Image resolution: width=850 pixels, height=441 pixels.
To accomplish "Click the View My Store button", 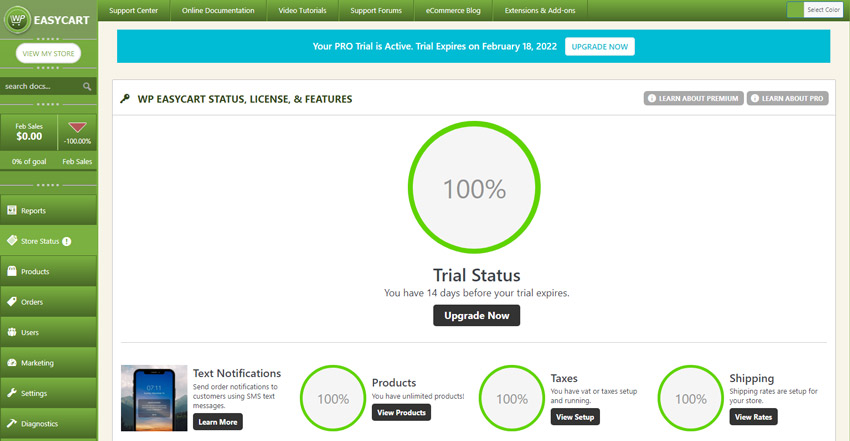I will tap(48, 54).
